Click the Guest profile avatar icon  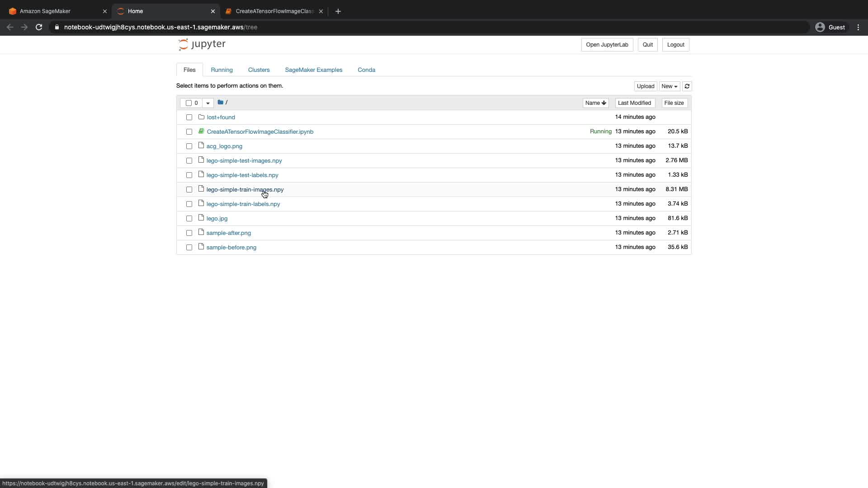[820, 27]
